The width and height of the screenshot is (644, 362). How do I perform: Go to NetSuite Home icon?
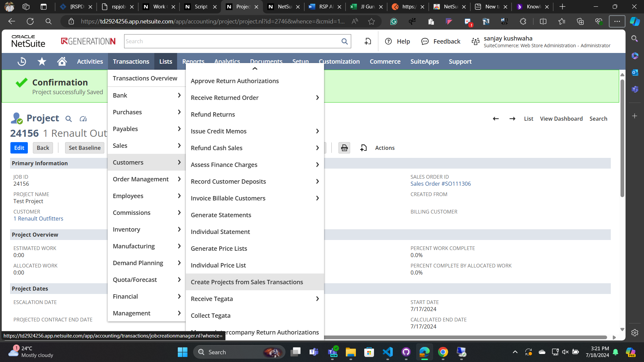(x=62, y=61)
